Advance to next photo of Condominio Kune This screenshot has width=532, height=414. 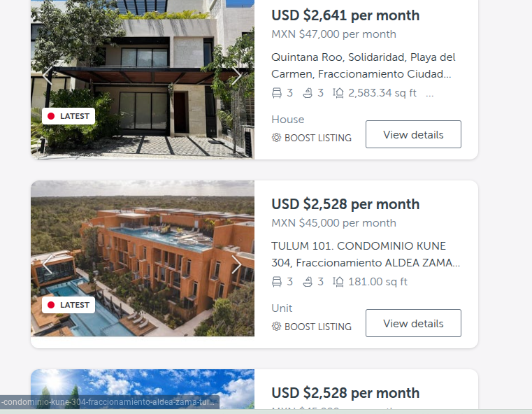pyautogui.click(x=236, y=264)
